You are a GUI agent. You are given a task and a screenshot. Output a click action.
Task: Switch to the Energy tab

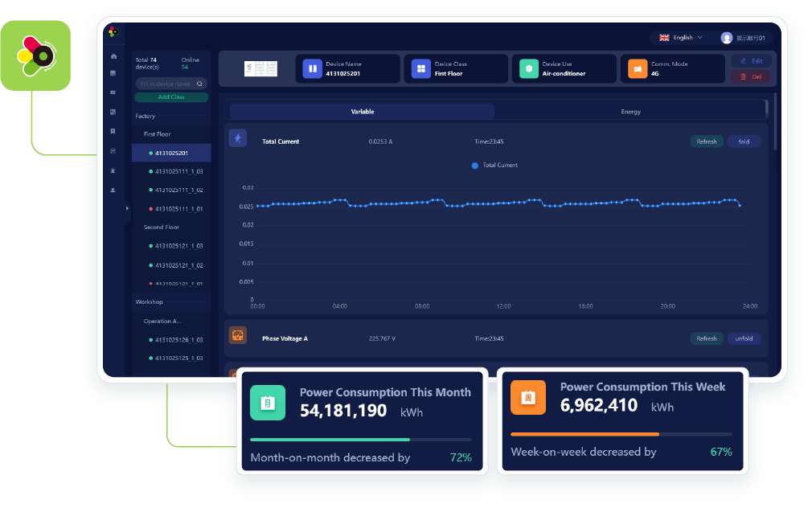pyautogui.click(x=630, y=112)
